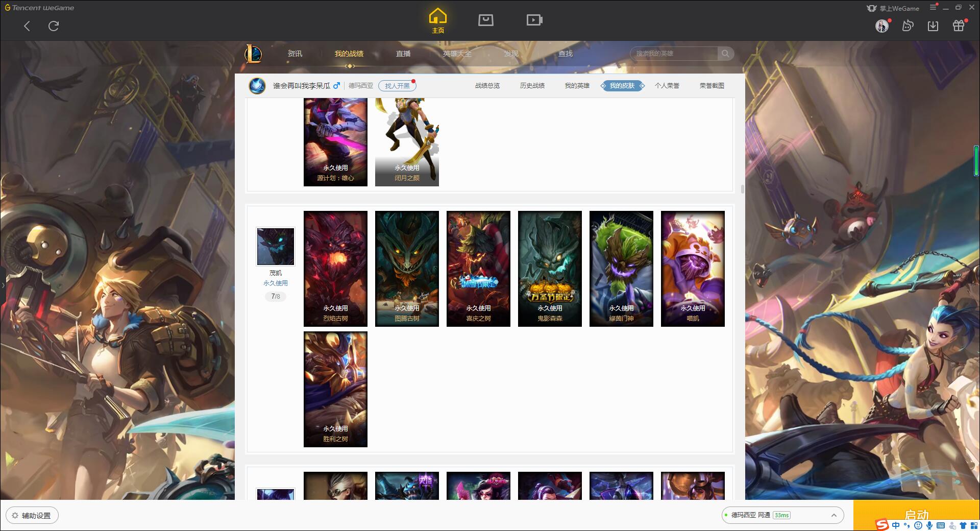980x531 pixels.
Task: Open the Sogou soft keyboard icon
Action: [x=941, y=525]
